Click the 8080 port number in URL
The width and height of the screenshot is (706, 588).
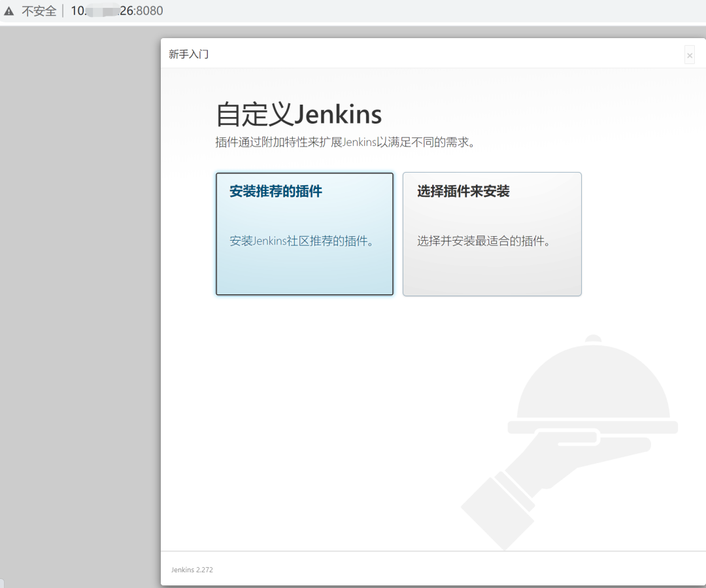[x=149, y=11]
